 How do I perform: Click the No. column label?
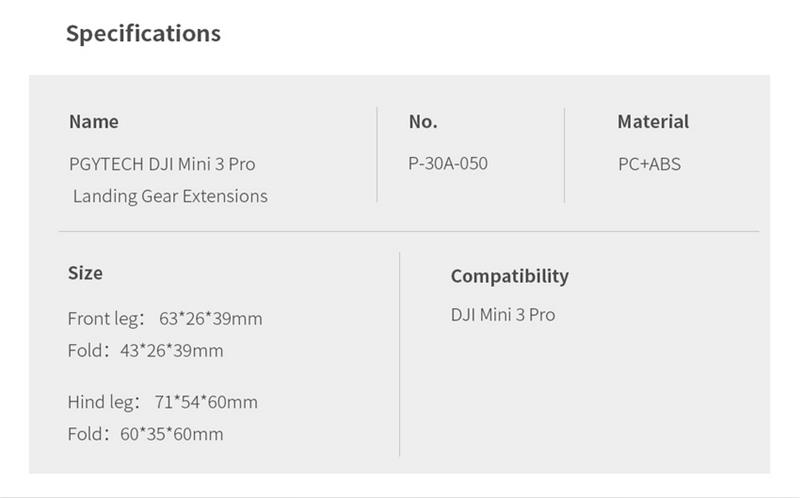pyautogui.click(x=423, y=122)
